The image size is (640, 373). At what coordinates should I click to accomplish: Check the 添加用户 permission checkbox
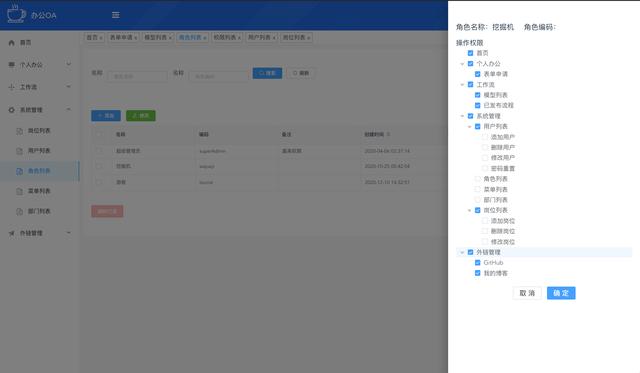485,137
